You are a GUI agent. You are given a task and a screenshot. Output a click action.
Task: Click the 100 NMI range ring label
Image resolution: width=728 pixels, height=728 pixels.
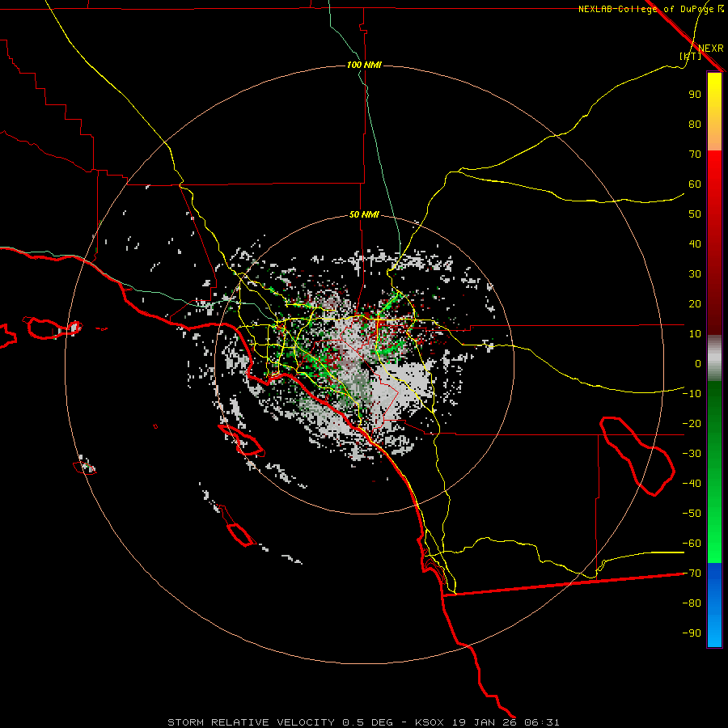tap(364, 65)
